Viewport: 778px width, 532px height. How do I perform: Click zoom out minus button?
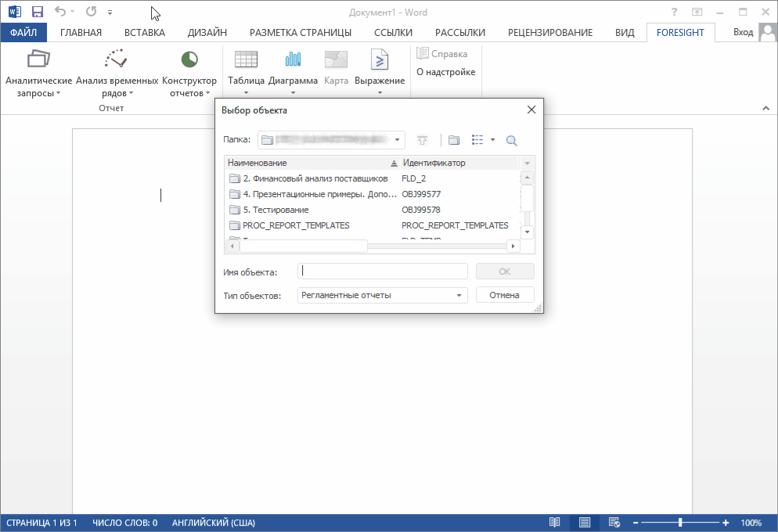click(x=636, y=523)
